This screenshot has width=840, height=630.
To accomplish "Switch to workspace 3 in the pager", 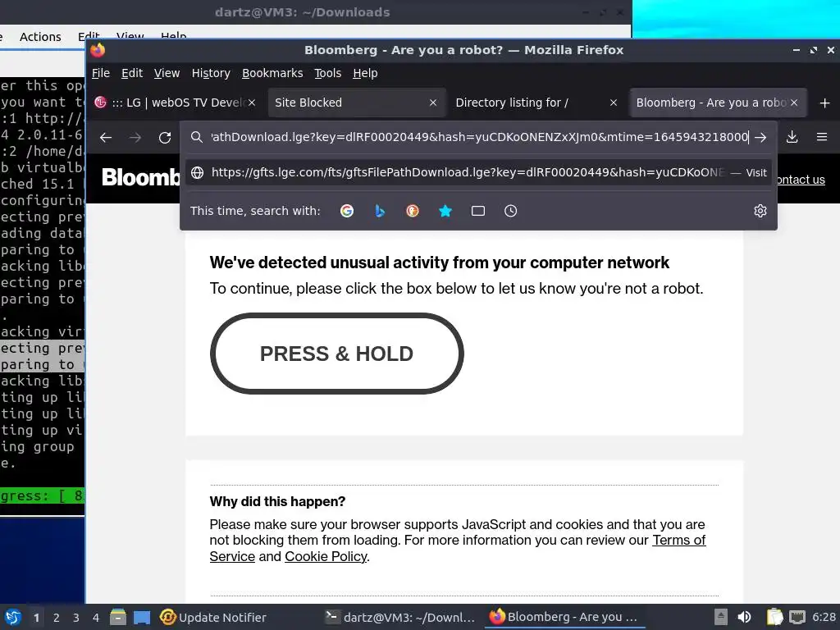I will point(76,618).
